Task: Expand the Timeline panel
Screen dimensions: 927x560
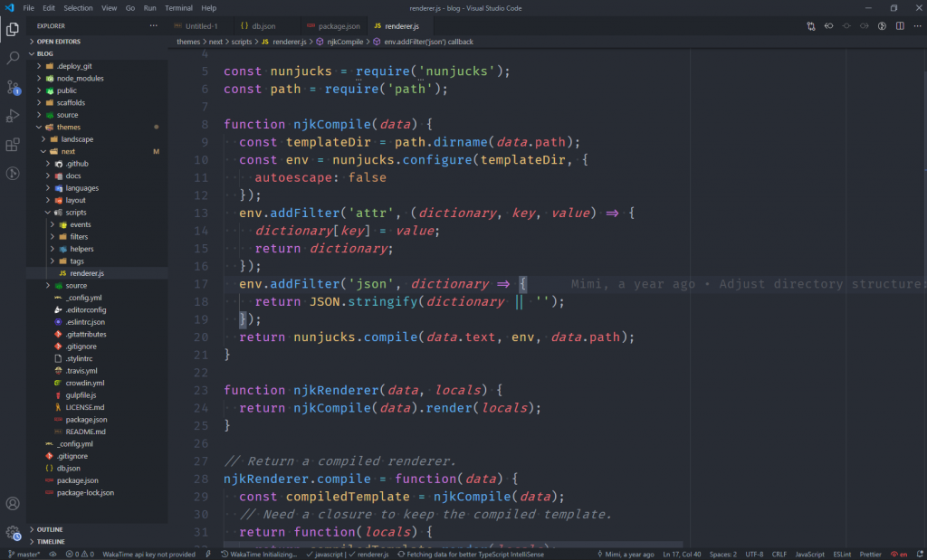Action: click(97, 542)
